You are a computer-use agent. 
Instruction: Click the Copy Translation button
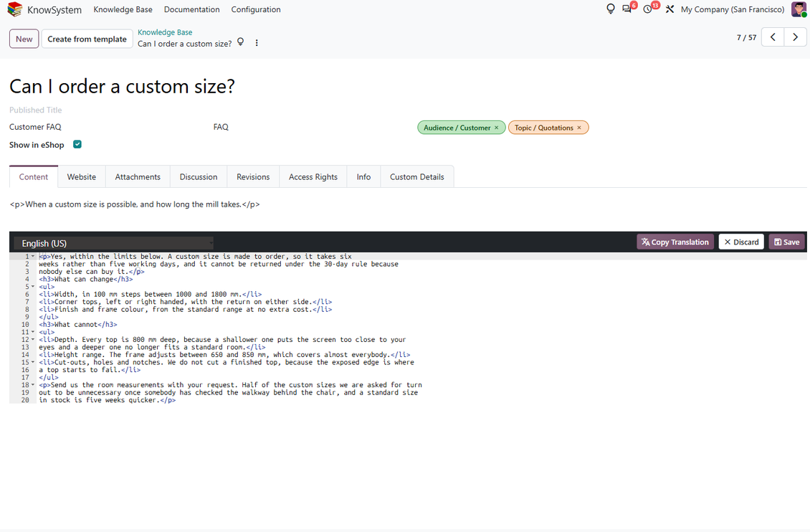(x=675, y=242)
